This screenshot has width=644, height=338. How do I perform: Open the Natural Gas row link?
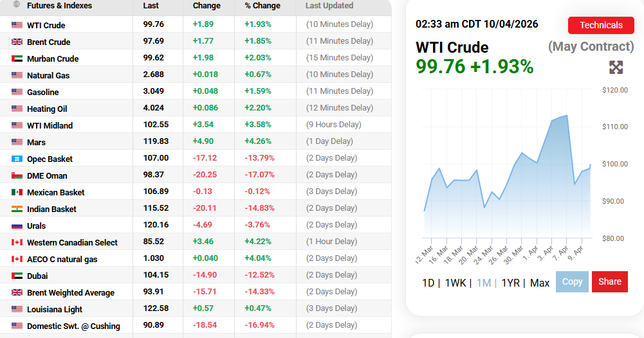pyautogui.click(x=48, y=75)
